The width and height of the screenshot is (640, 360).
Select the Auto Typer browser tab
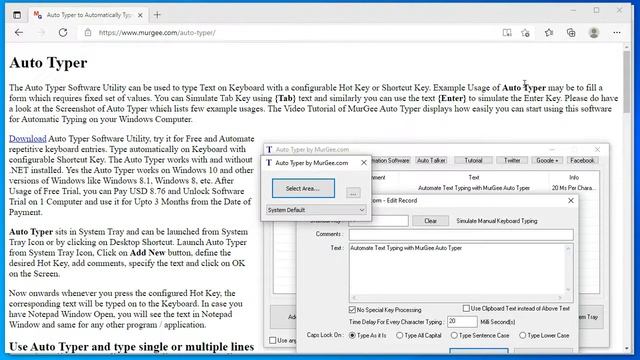pos(89,15)
